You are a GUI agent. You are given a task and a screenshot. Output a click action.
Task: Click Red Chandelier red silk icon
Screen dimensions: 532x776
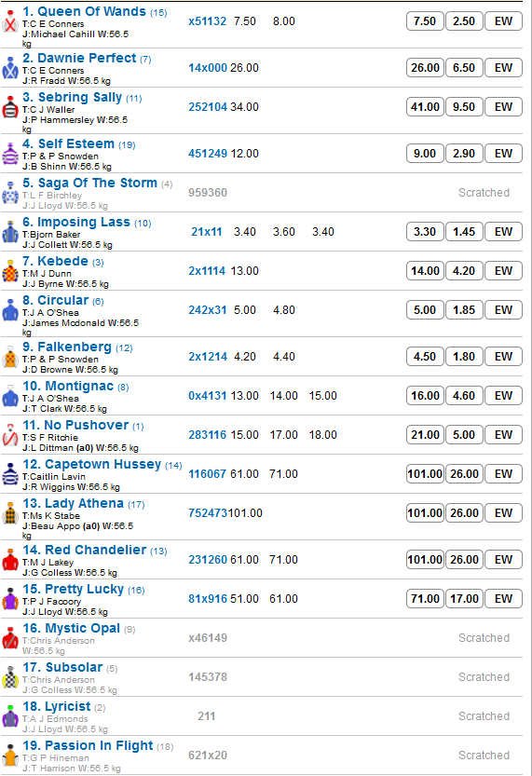point(10,559)
